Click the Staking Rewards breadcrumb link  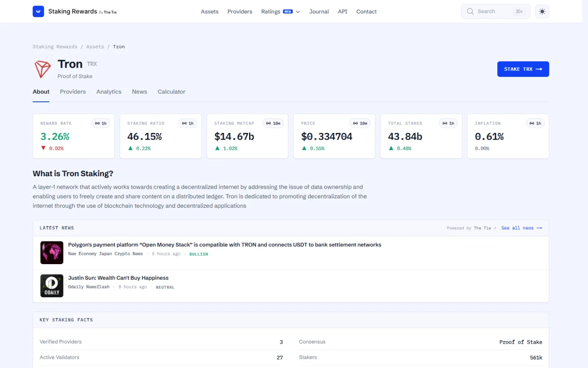55,47
